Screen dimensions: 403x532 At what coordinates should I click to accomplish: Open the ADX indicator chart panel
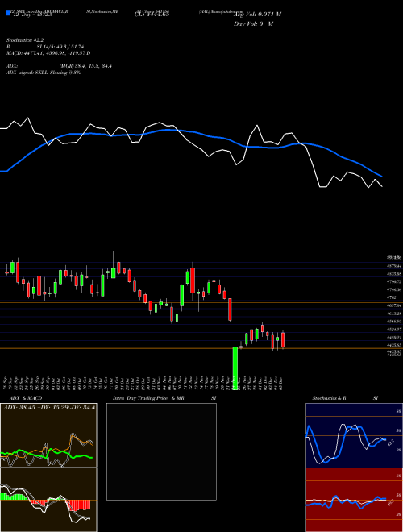click(x=48, y=435)
